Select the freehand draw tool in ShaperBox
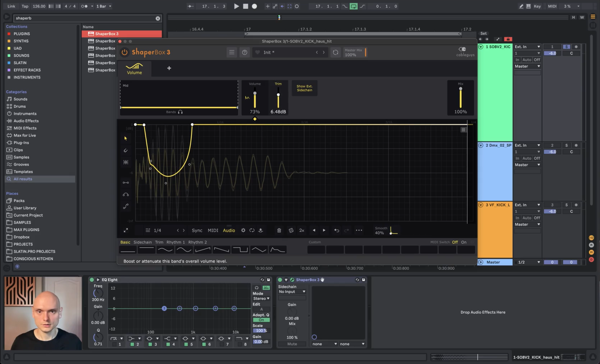 pyautogui.click(x=126, y=150)
